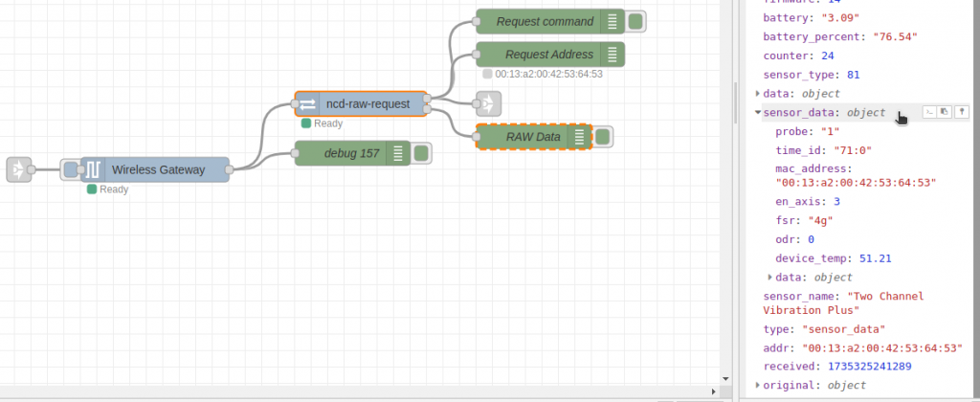
Task: Click the Ready status under ncd-raw-request
Action: pyautogui.click(x=322, y=123)
